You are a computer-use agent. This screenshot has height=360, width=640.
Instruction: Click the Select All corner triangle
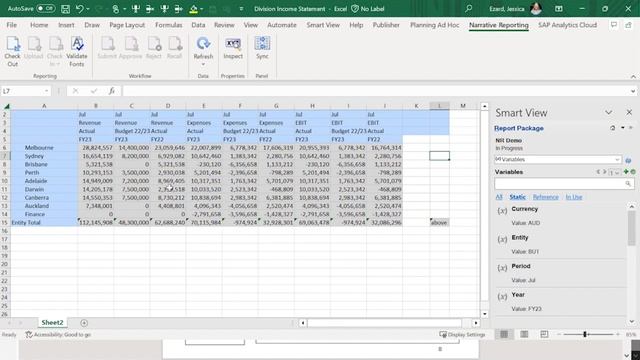(6, 106)
